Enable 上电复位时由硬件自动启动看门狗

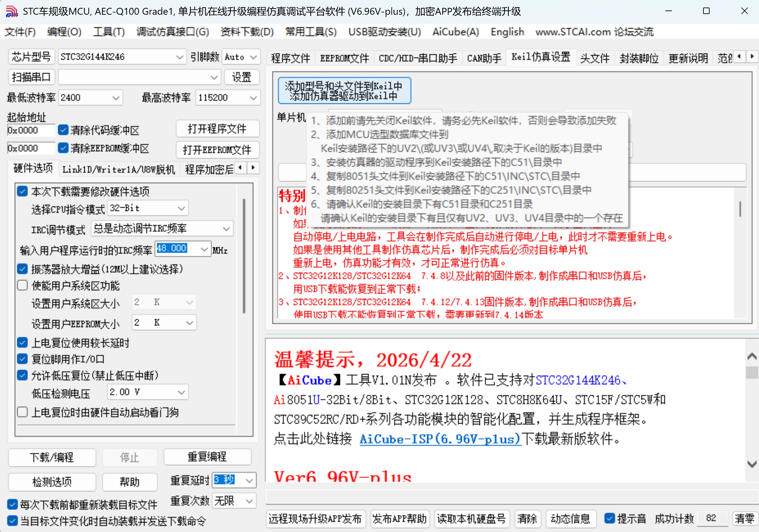[23, 412]
